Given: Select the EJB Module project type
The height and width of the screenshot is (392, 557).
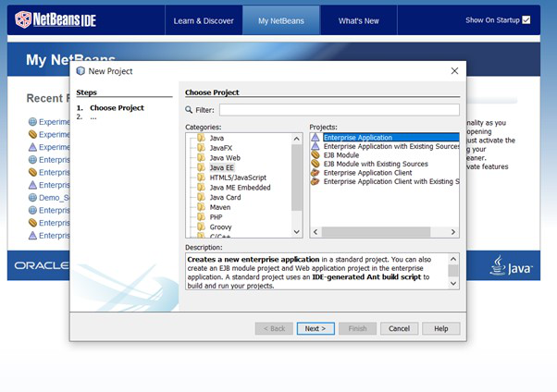Looking at the screenshot, I should pos(341,155).
